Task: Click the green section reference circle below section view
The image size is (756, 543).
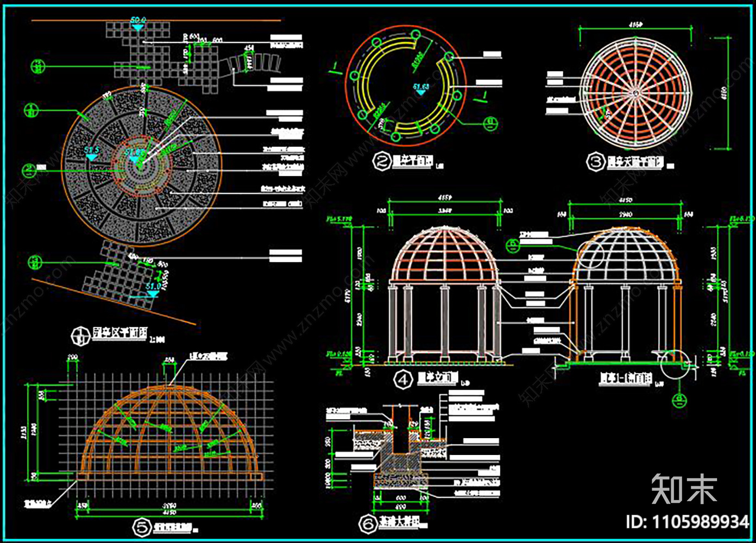Action: [x=679, y=401]
